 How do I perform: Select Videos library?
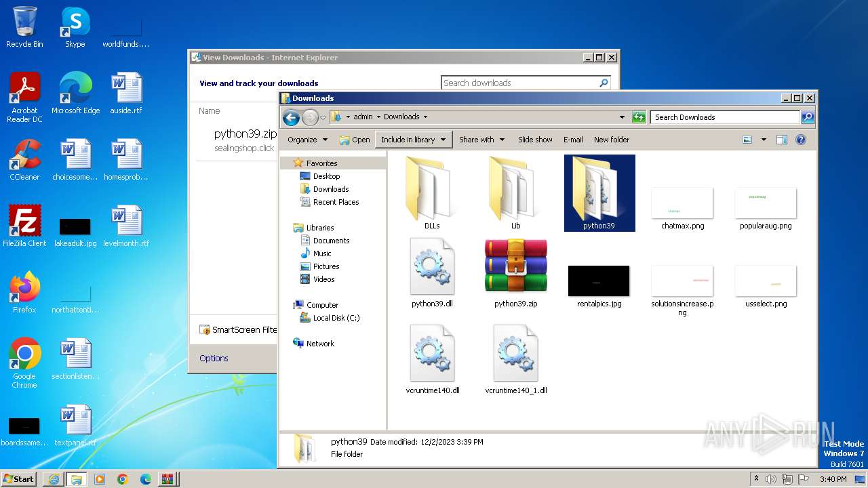pos(323,279)
